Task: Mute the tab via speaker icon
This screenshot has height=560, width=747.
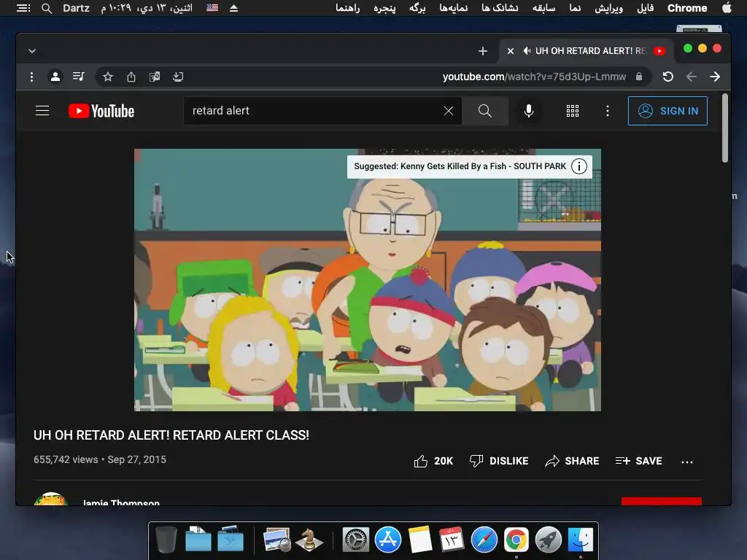Action: click(x=527, y=51)
